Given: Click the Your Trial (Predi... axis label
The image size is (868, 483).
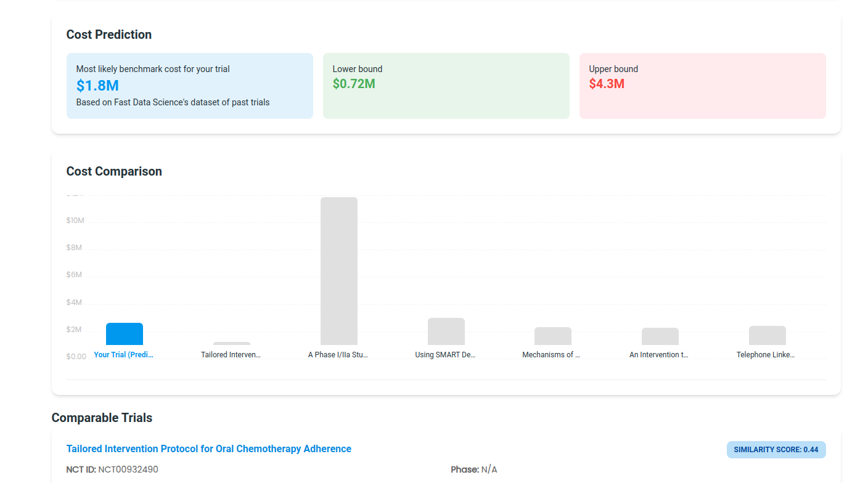Looking at the screenshot, I should 123,354.
